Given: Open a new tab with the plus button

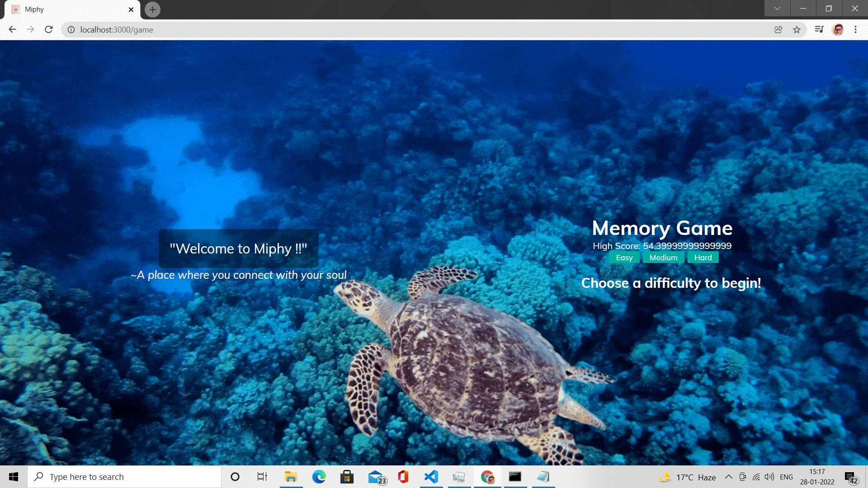Looking at the screenshot, I should 152,9.
